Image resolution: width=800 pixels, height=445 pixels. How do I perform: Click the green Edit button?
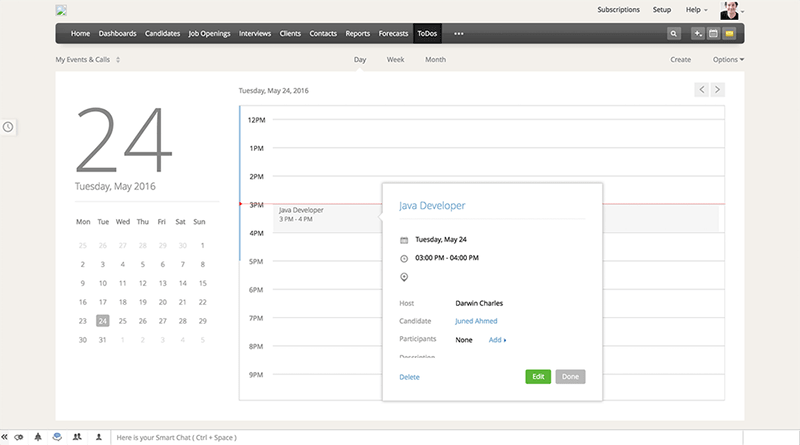[x=538, y=377]
